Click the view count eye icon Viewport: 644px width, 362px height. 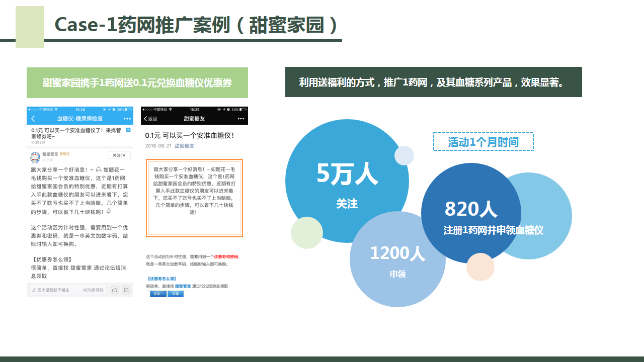coord(33,142)
